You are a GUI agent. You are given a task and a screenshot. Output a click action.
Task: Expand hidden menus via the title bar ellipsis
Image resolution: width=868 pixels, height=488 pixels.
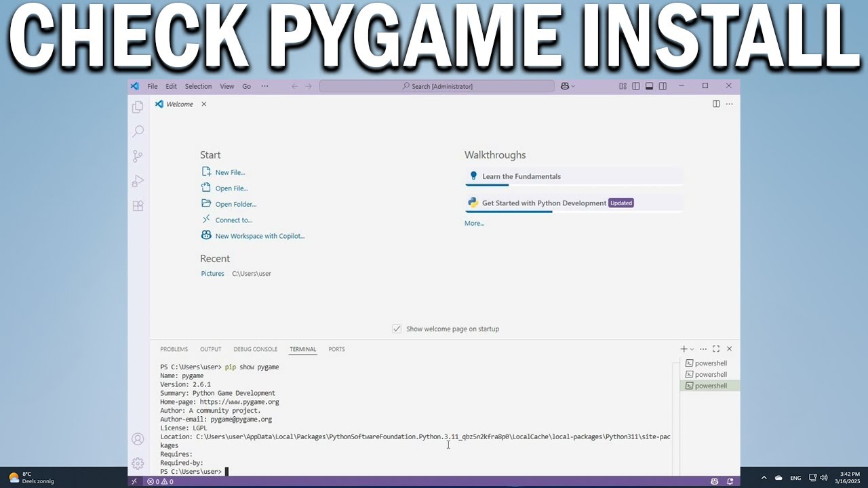tap(264, 86)
